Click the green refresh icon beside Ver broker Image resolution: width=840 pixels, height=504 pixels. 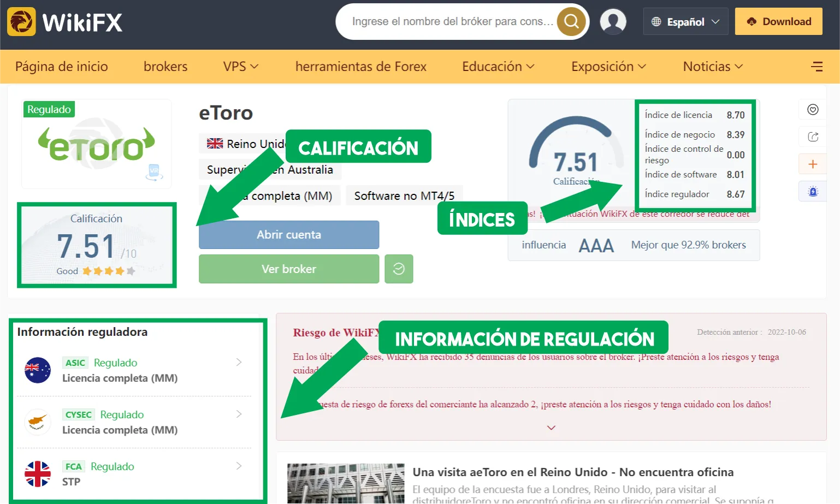[x=399, y=269]
